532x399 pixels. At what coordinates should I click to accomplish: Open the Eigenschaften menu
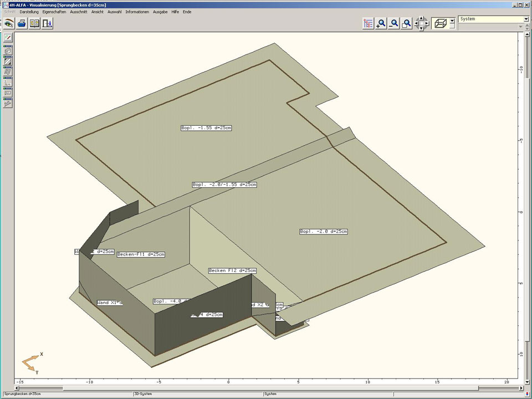point(54,12)
